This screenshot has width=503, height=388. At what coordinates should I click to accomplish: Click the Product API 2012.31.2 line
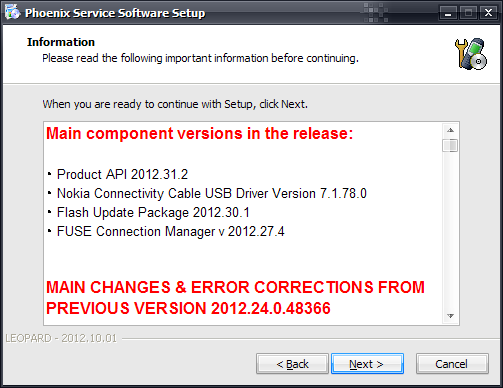click(122, 174)
